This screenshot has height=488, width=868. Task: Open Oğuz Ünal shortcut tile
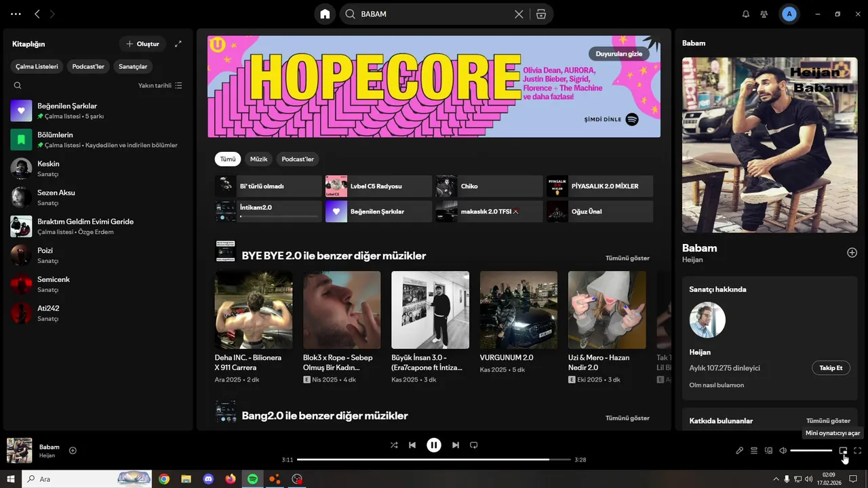(599, 211)
